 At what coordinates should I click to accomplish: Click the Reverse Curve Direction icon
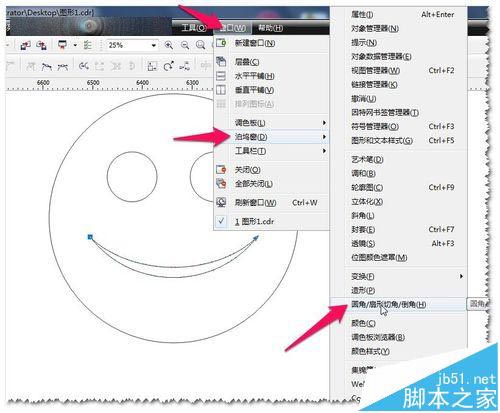point(84,66)
